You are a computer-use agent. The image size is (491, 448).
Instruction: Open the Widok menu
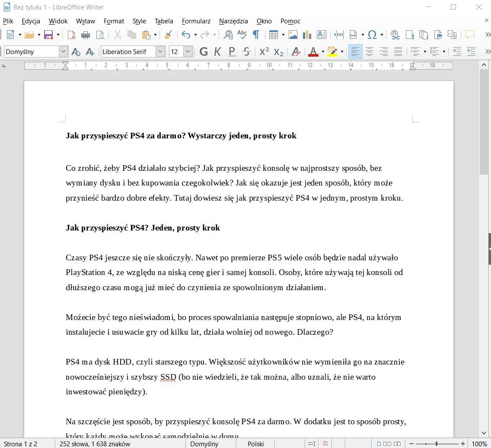pyautogui.click(x=58, y=21)
